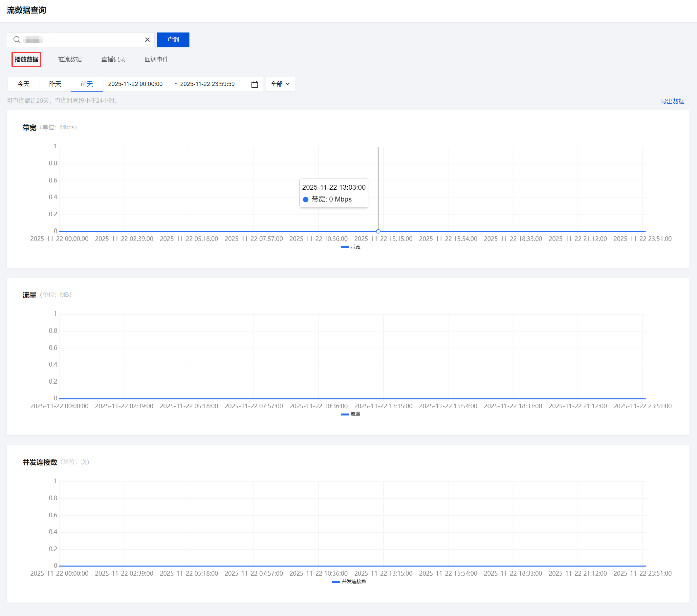This screenshot has width=697, height=616.
Task: Toggle the 并发连接数 legend series marker
Action: pyautogui.click(x=336, y=582)
